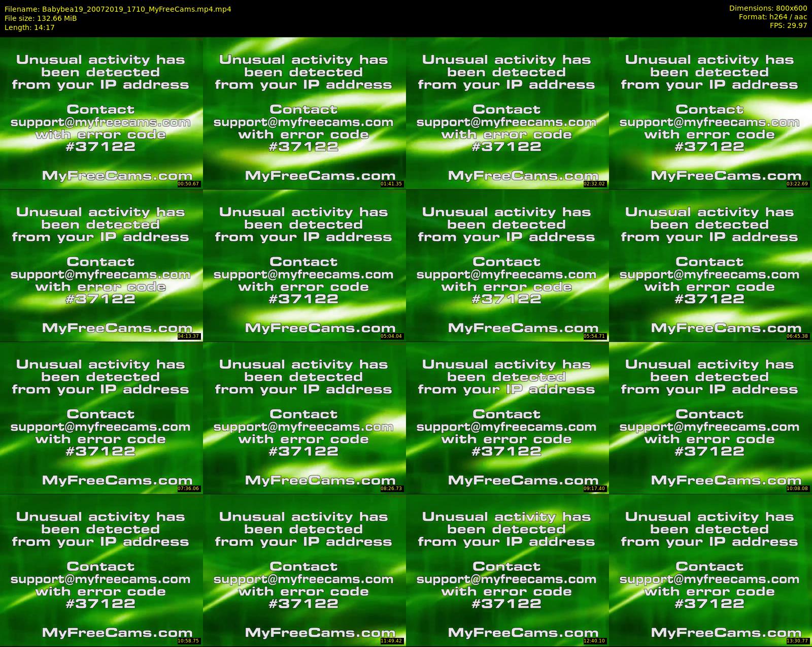This screenshot has height=647, width=812.
Task: Click the "Length: 14:17" text
Action: (x=29, y=27)
